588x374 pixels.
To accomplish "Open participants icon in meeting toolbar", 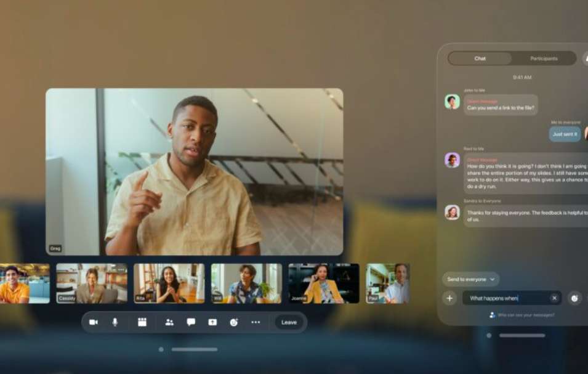I will (169, 322).
